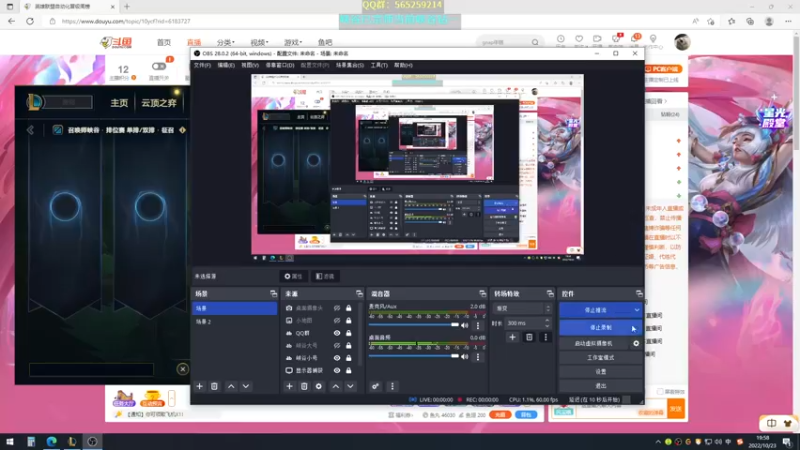Open transition properties three-dot menu
This screenshot has height=450, width=800.
pyautogui.click(x=545, y=337)
